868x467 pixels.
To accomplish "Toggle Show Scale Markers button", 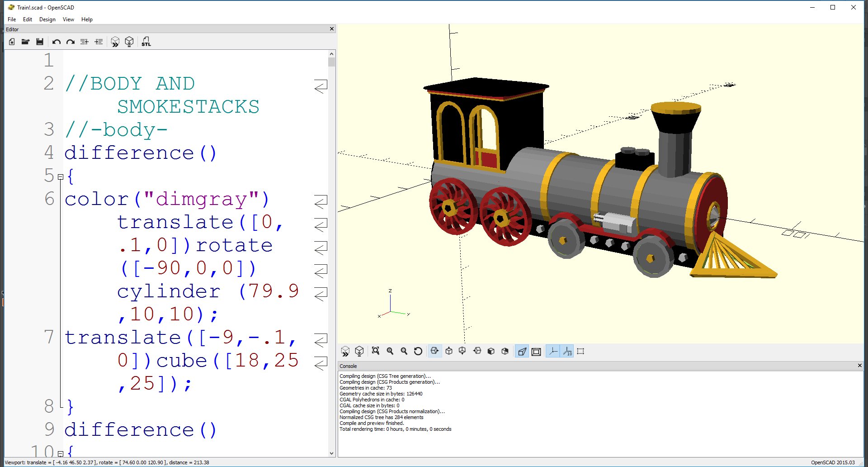I will click(567, 351).
